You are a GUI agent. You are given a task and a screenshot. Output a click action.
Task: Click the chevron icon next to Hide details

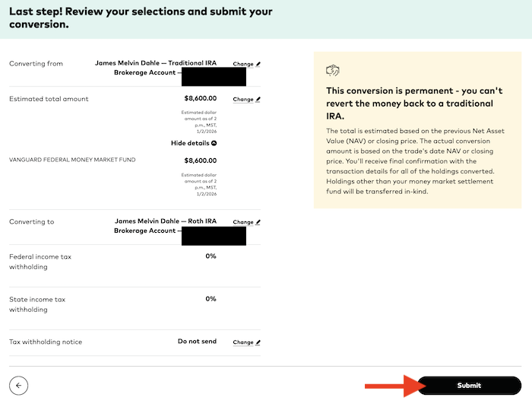(214, 143)
